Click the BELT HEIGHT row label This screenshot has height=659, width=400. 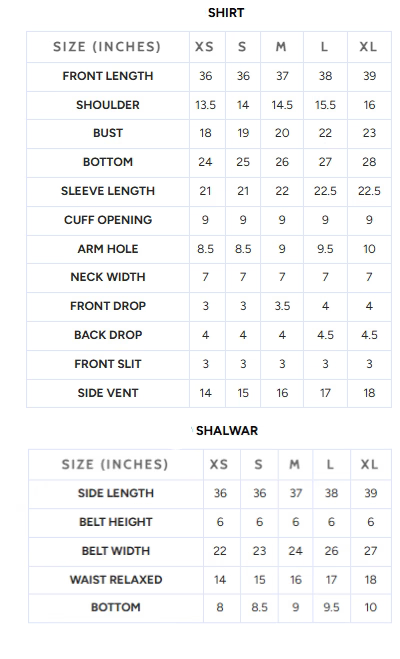click(116, 522)
